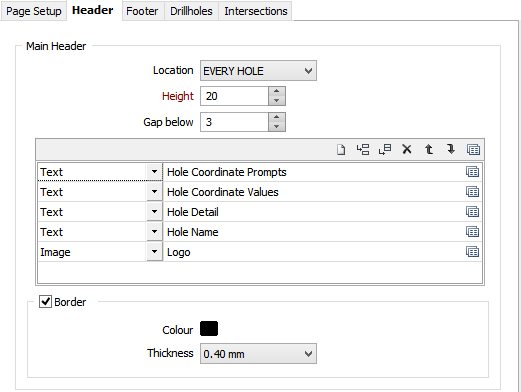Screen dimensions: 521x392
Task: Move the selected row down with arrow icon
Action: [451, 149]
